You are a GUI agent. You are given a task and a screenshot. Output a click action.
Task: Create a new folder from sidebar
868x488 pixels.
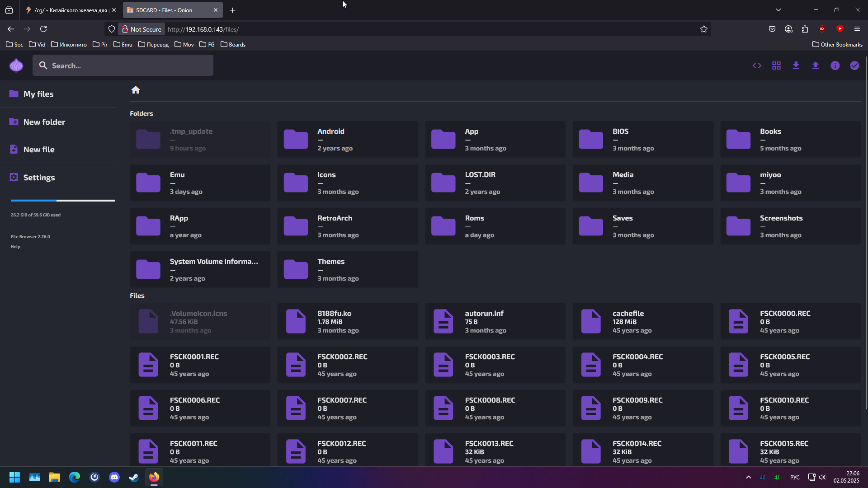click(44, 122)
